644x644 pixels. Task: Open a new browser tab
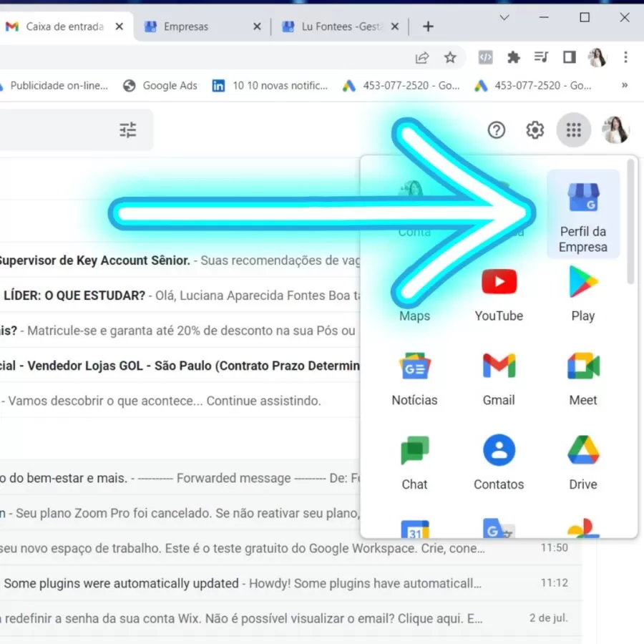(428, 26)
